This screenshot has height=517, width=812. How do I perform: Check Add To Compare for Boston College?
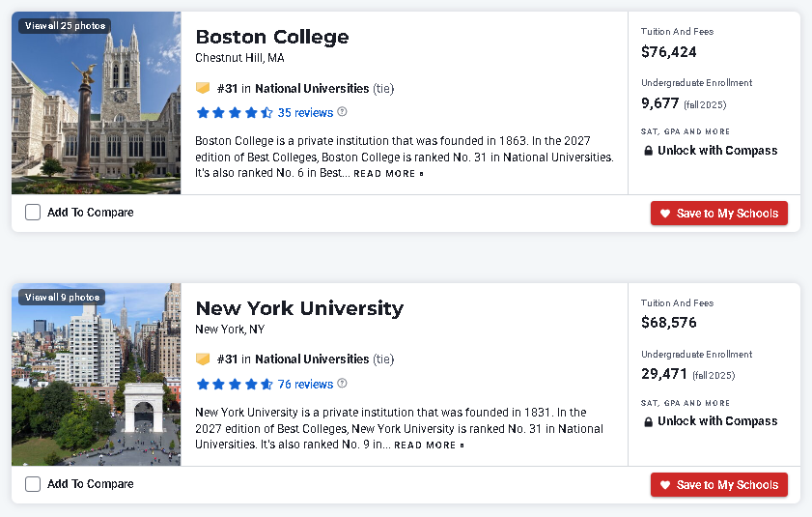tap(33, 212)
